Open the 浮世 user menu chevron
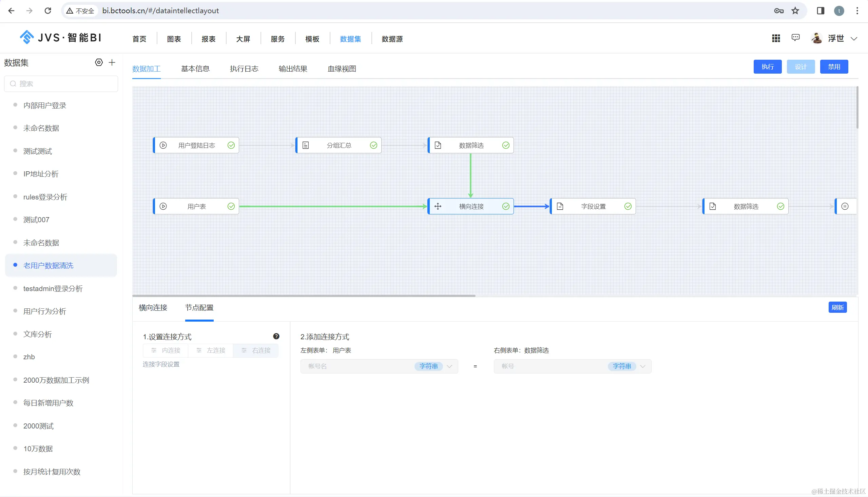 [x=854, y=39]
